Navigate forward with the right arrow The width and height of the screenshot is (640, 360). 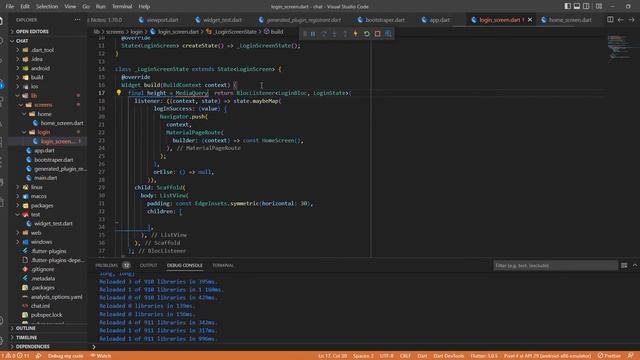pos(631,20)
